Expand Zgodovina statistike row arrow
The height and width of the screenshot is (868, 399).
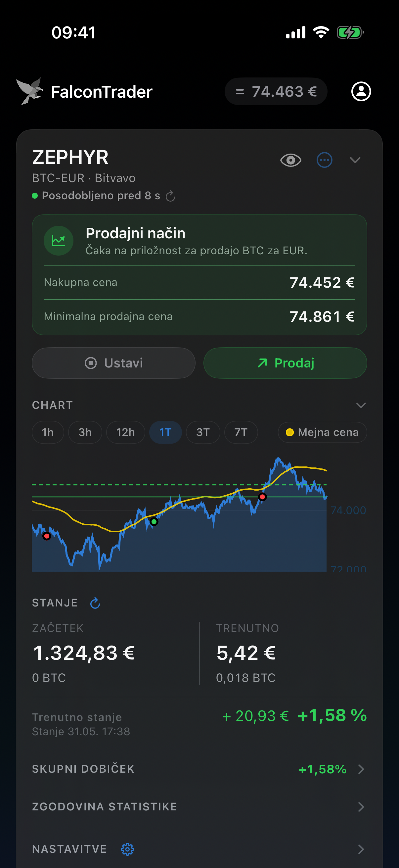click(x=361, y=807)
